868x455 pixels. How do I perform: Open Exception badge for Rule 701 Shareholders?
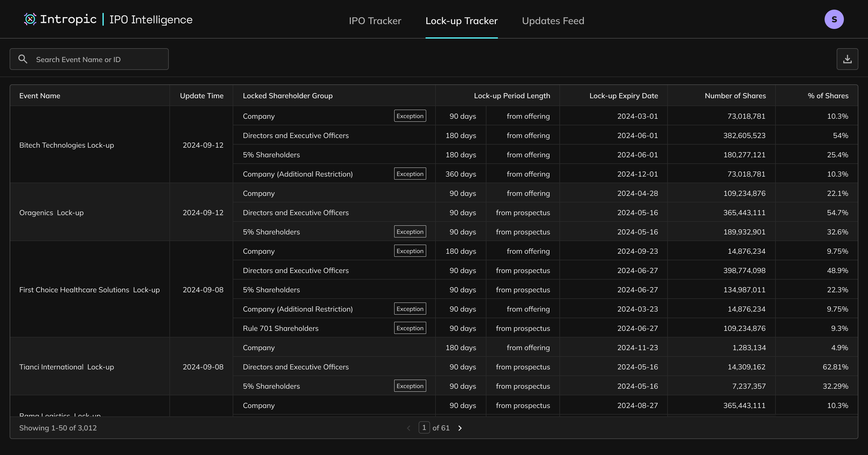point(410,328)
